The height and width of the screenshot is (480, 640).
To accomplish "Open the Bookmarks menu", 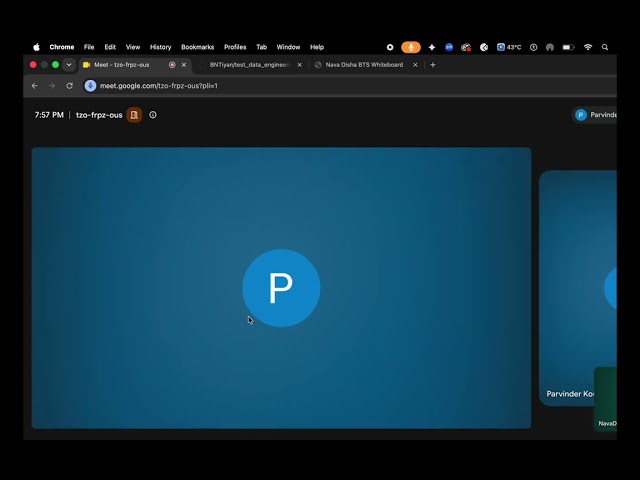I will [x=198, y=47].
